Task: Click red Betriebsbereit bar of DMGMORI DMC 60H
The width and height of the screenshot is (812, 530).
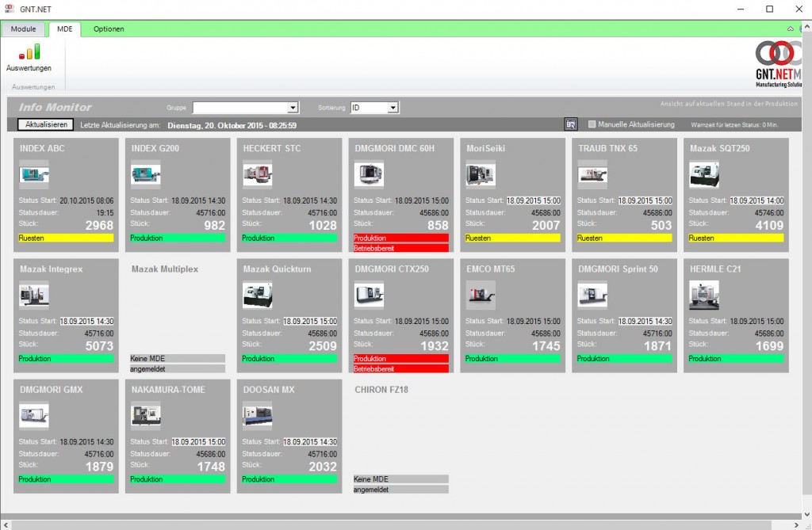Action: click(x=400, y=249)
